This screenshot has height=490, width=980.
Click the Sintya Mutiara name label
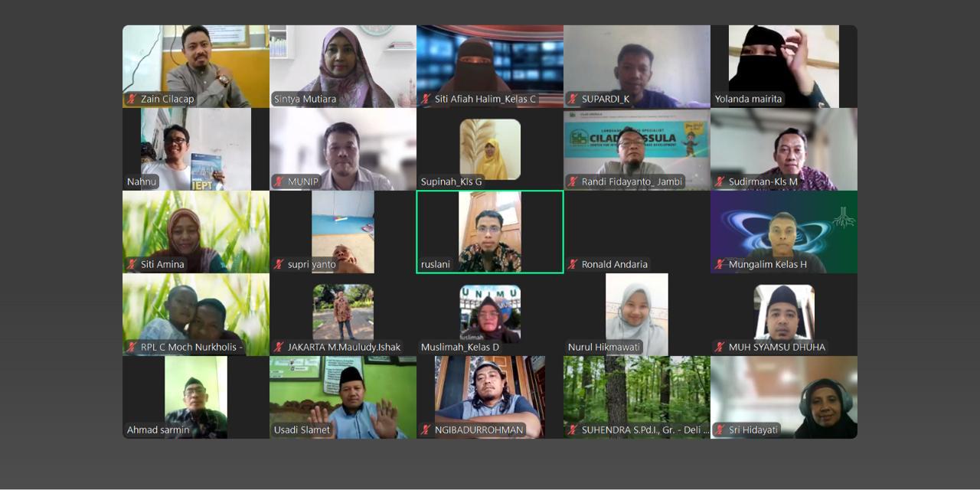coord(305,100)
